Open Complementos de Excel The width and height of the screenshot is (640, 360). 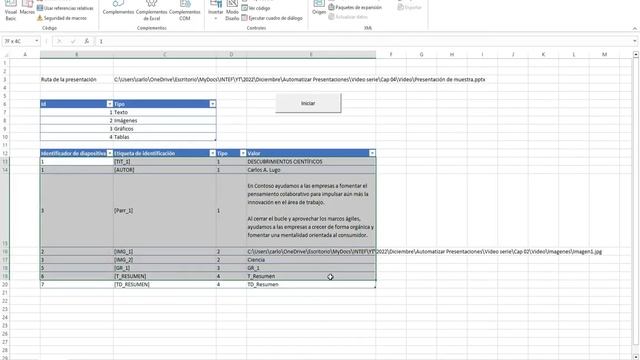pos(151,11)
